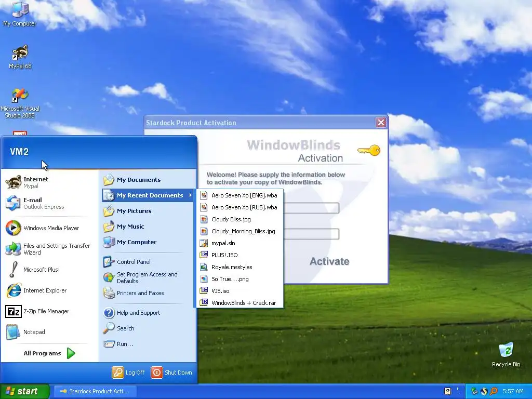Click Stardock Product Activation taskbar button

tap(96, 391)
